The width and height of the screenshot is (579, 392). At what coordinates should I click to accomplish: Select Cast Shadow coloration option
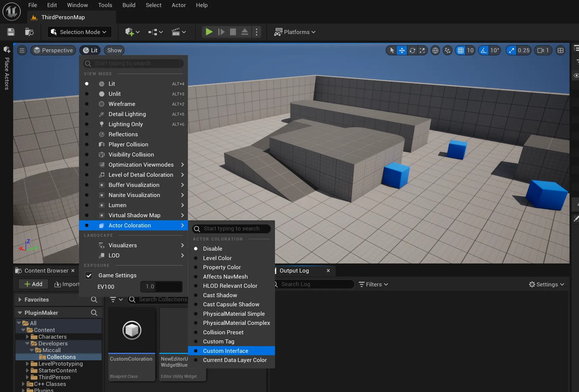[231, 295]
